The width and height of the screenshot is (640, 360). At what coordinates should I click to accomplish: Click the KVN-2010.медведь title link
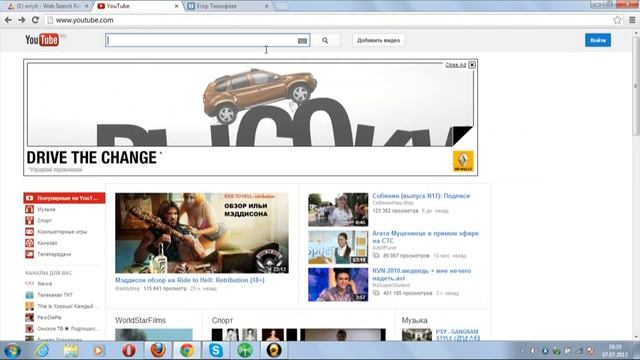pos(422,274)
